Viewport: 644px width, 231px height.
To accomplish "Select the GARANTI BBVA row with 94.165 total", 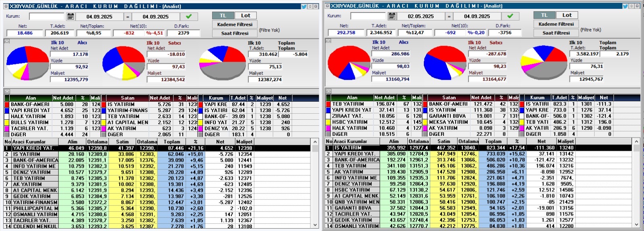I will click(479, 208).
